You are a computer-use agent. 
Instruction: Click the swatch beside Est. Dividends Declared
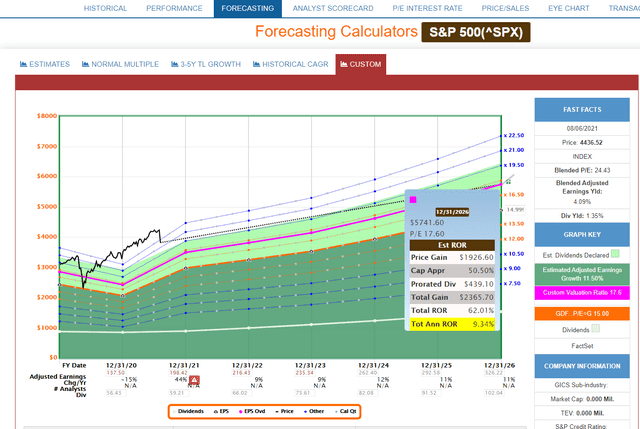[x=615, y=254]
